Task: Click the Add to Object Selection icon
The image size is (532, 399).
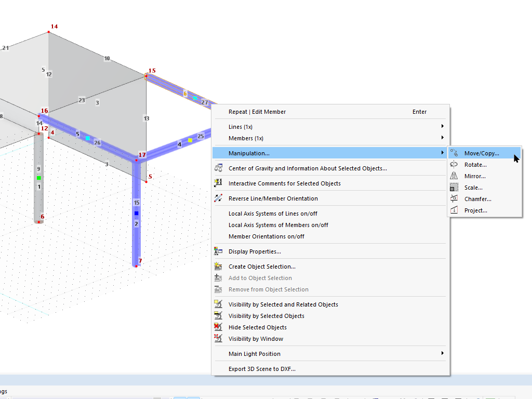Action: tap(218, 278)
